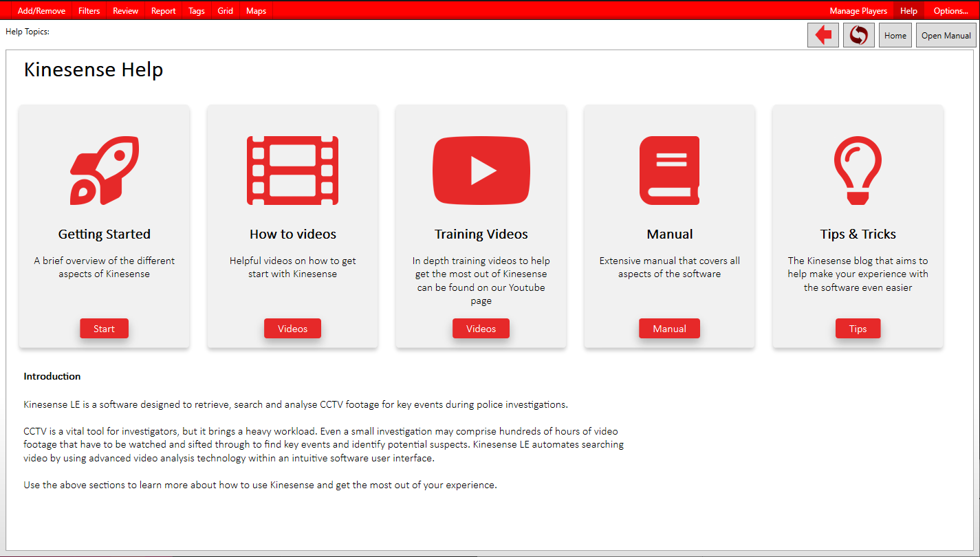
Task: Click Videos button under How to videos
Action: click(292, 329)
